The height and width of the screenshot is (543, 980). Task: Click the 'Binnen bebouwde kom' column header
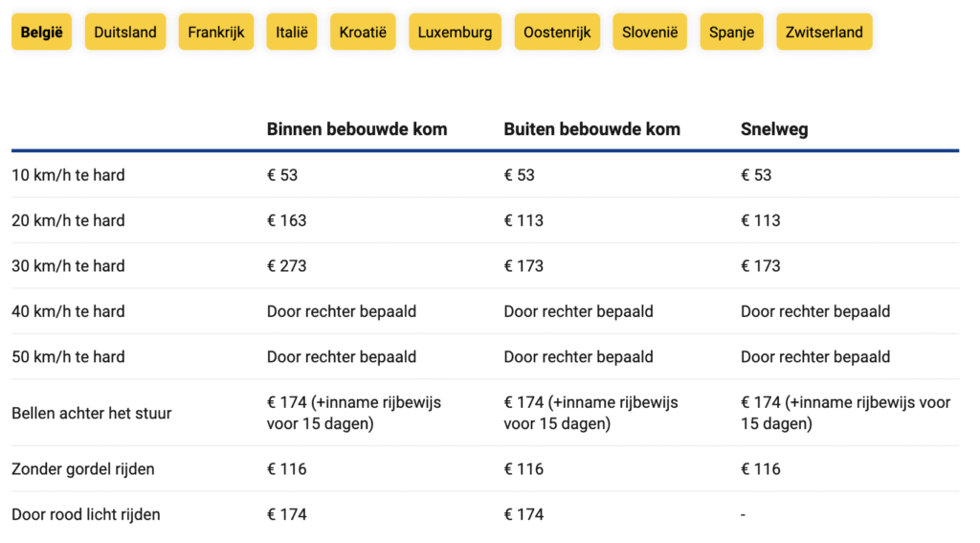(357, 129)
